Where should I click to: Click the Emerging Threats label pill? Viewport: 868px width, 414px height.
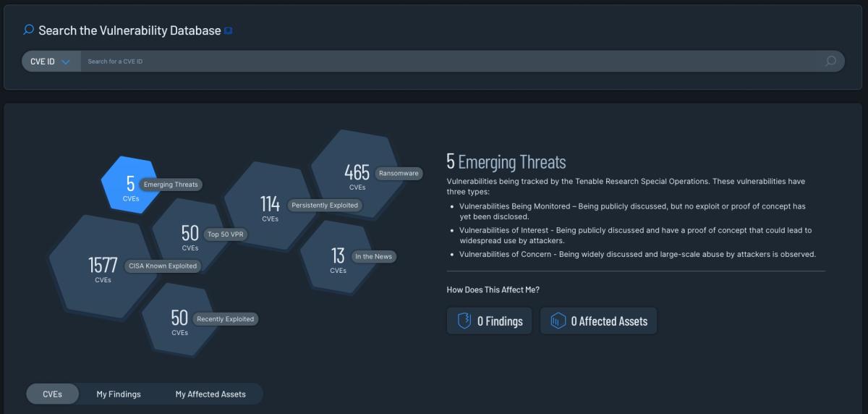pyautogui.click(x=171, y=185)
